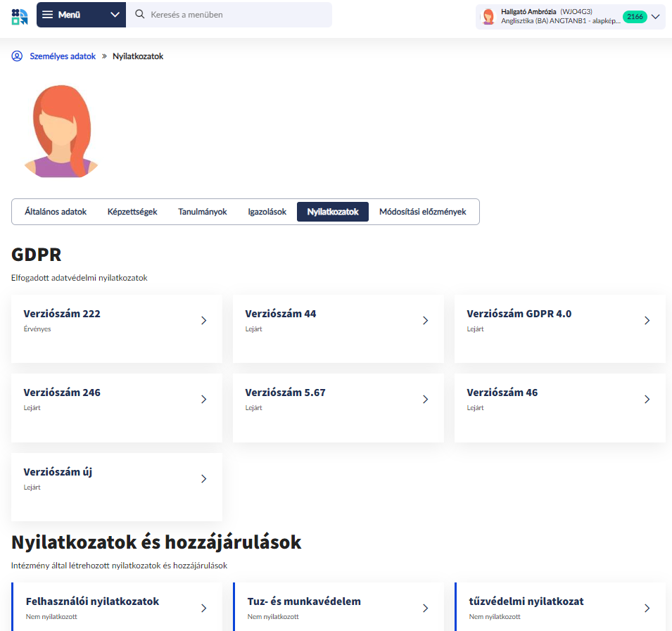Open the Igazolások tab
This screenshot has width=672, height=631.
[267, 212]
